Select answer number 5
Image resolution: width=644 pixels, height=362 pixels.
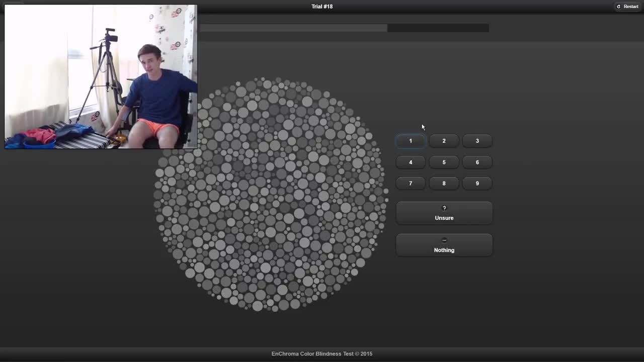(444, 162)
